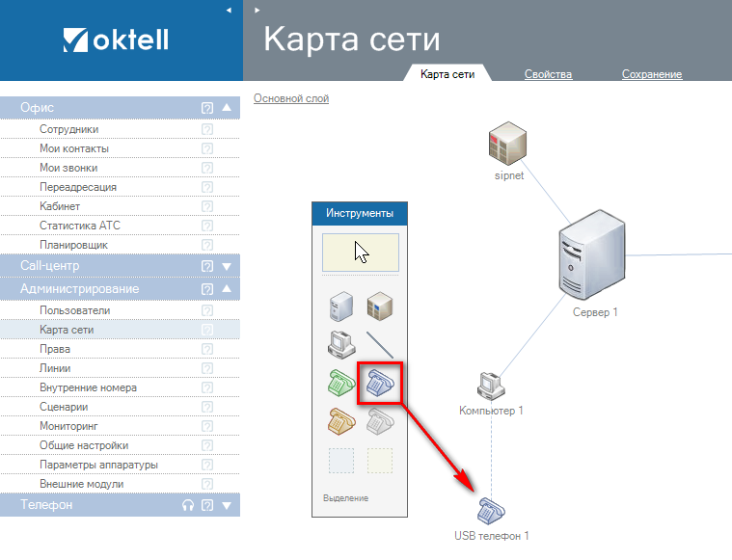Collapse the Офис section
The height and width of the screenshot is (560, 732).
point(227,108)
